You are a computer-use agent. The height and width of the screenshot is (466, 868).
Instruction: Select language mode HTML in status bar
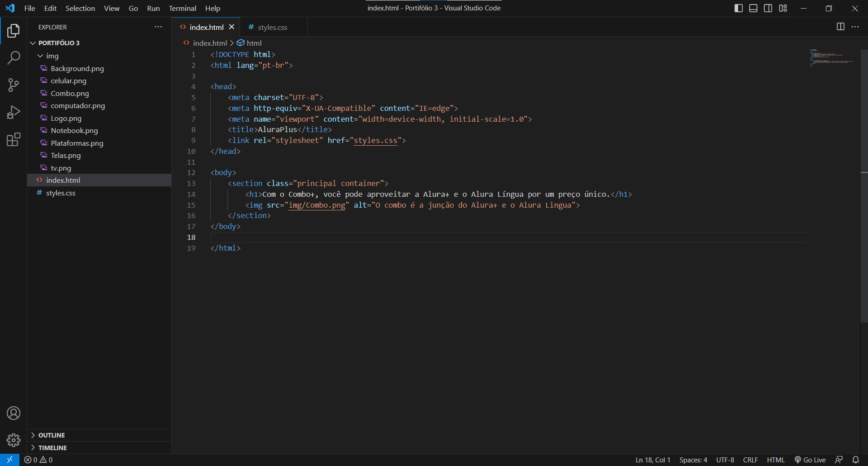pyautogui.click(x=776, y=460)
